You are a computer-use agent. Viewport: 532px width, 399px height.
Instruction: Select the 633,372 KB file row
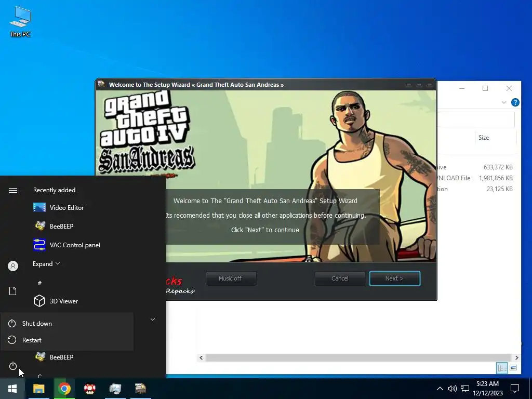coord(476,167)
